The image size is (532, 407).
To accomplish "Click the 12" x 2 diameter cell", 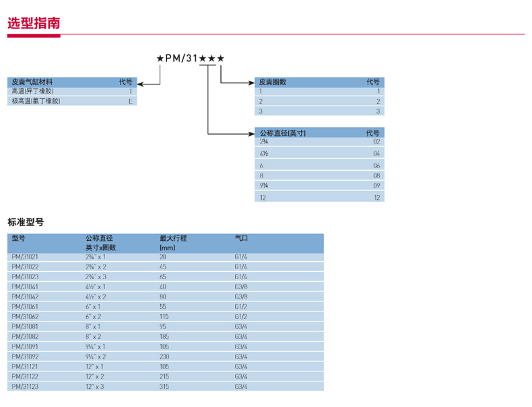I will [95, 377].
